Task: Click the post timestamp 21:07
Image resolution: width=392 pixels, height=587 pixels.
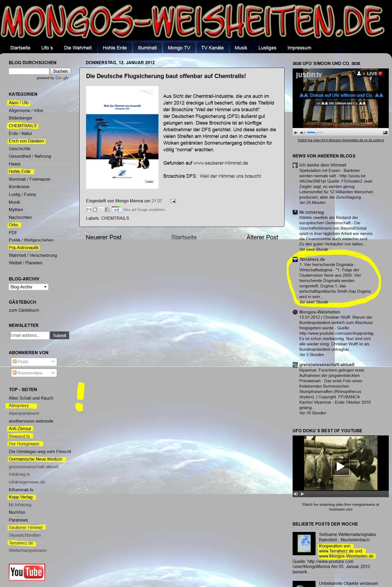Action: coord(157,201)
